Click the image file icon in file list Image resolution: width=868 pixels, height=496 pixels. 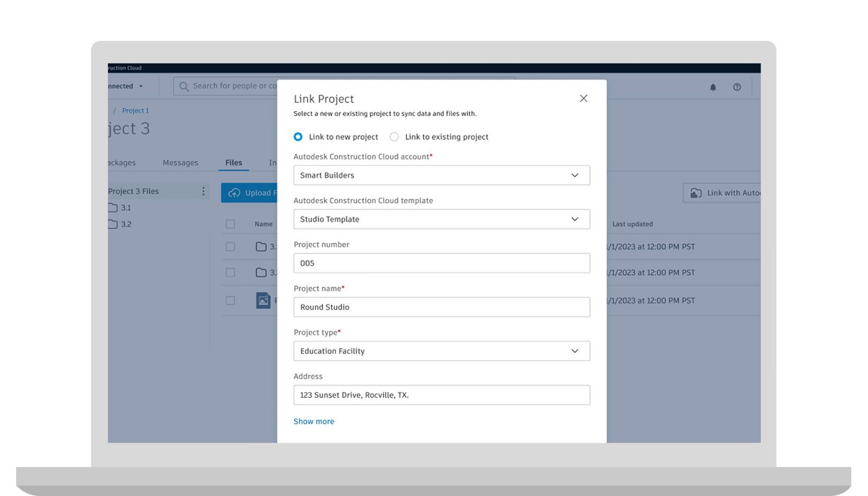point(263,301)
